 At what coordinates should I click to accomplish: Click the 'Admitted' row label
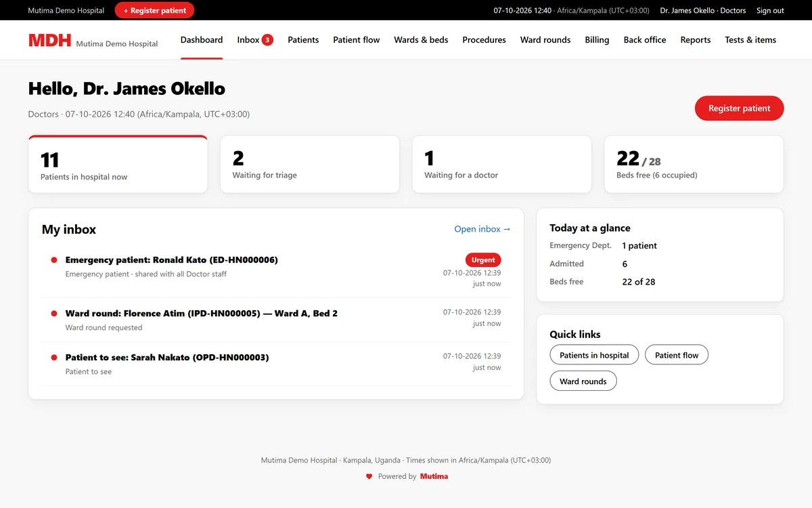click(x=566, y=263)
